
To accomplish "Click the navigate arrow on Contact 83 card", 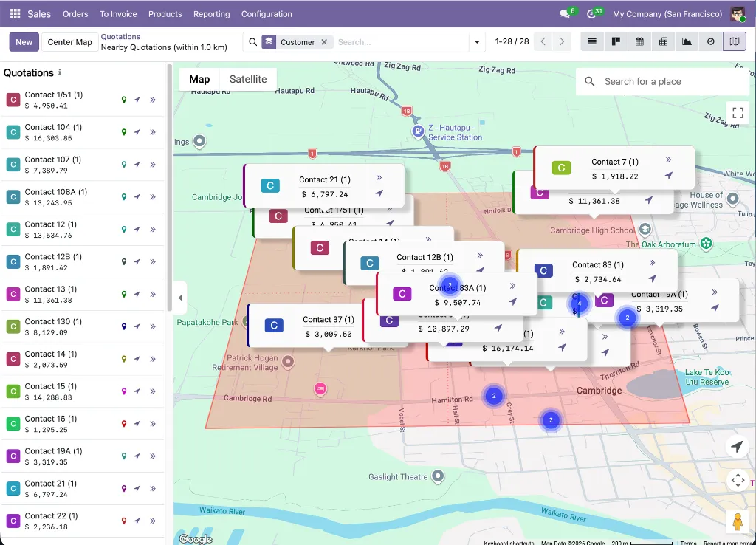I will click(653, 278).
